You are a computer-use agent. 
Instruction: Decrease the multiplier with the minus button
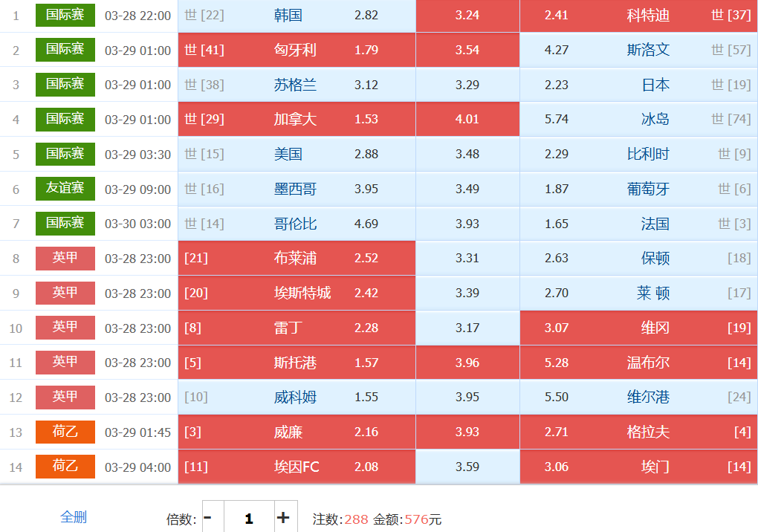pos(208,518)
